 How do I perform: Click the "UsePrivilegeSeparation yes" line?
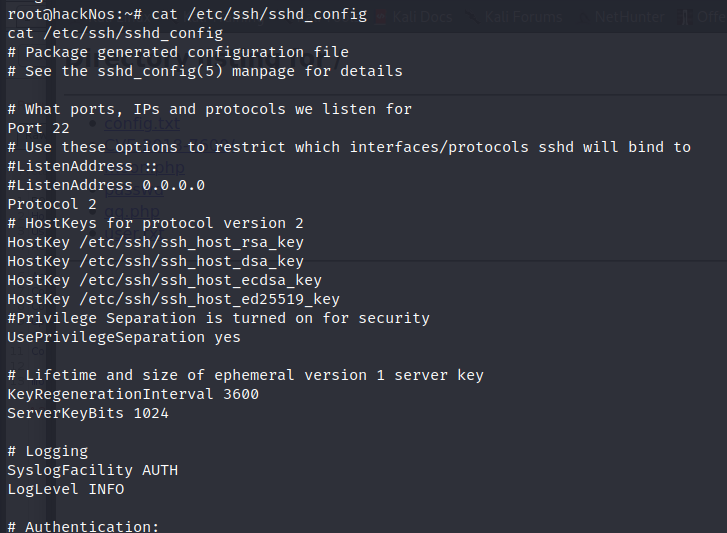click(x=124, y=337)
